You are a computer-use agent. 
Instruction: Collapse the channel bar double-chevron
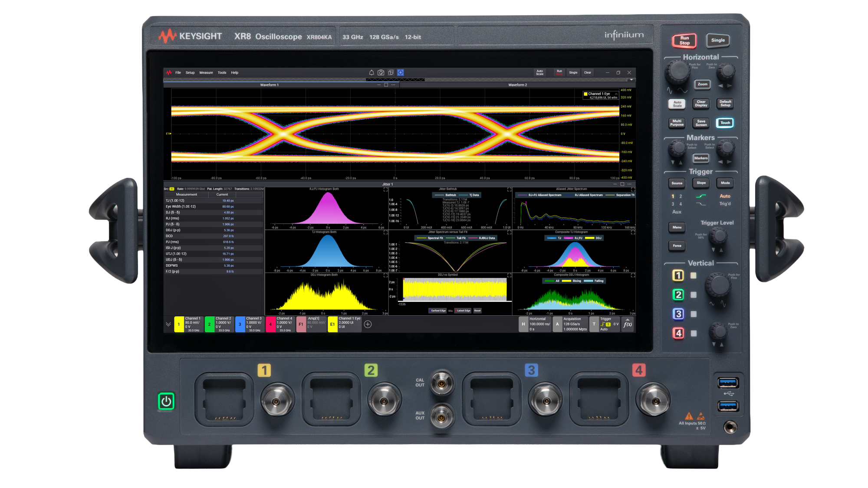(x=168, y=324)
